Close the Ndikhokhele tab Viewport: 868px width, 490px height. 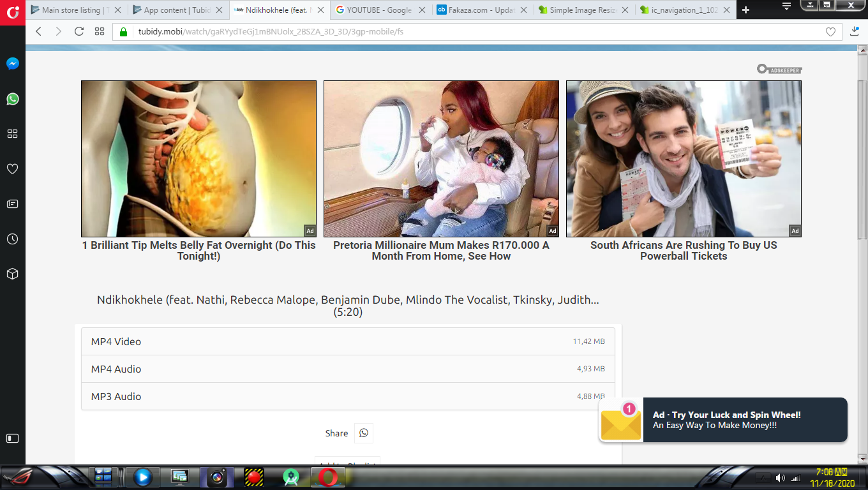click(x=320, y=10)
